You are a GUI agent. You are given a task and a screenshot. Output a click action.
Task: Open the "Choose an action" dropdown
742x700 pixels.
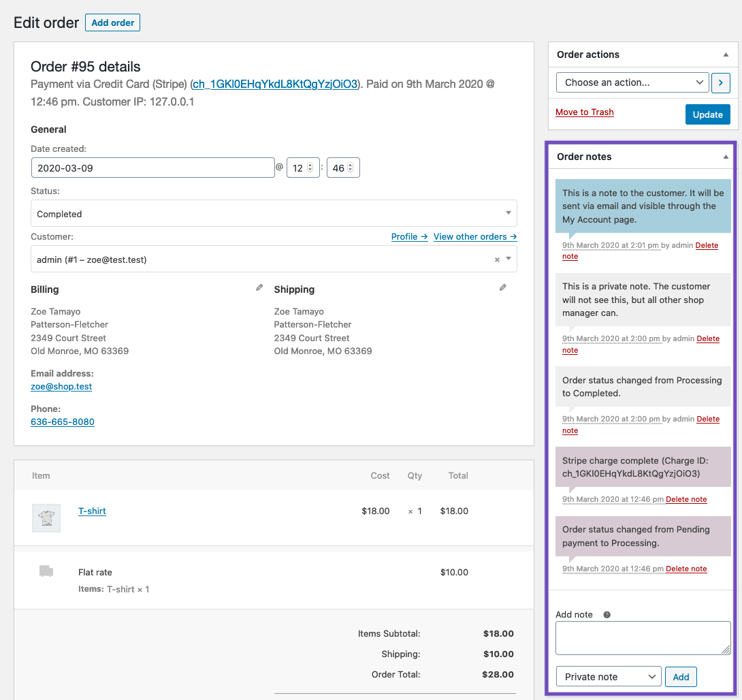coord(632,82)
